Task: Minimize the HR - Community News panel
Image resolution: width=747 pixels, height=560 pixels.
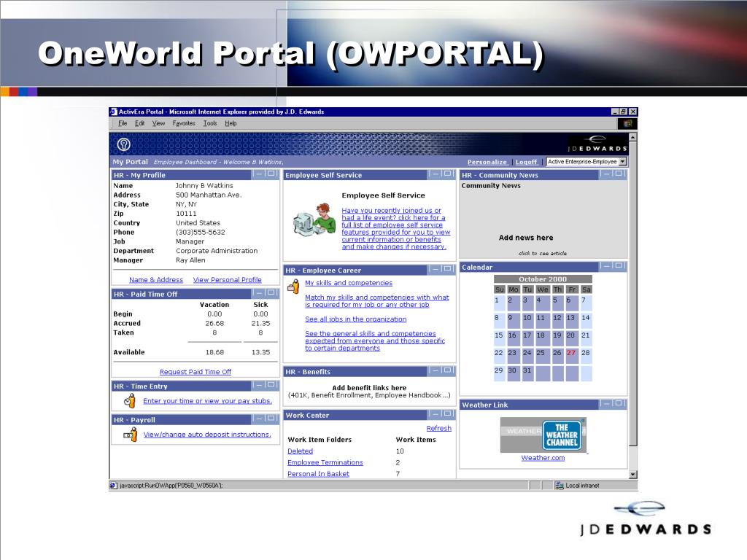Action: pyautogui.click(x=606, y=174)
